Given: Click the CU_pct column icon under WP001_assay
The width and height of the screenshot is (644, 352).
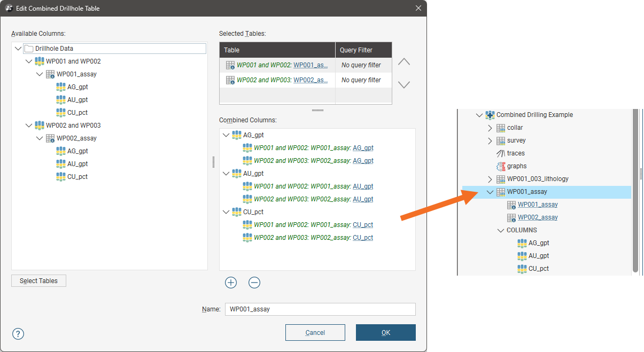Looking at the screenshot, I should coord(61,113).
